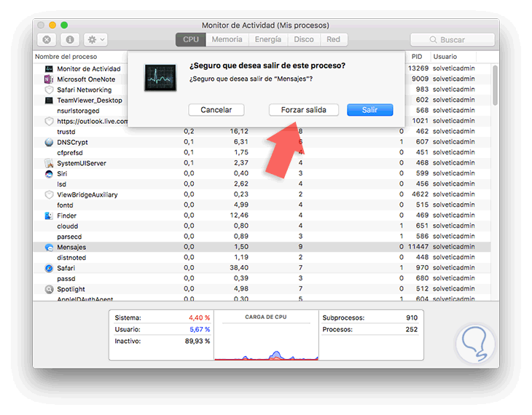Select the ViewBridgeAuxiliary shield icon
This screenshot has width=532, height=415.
(x=50, y=194)
